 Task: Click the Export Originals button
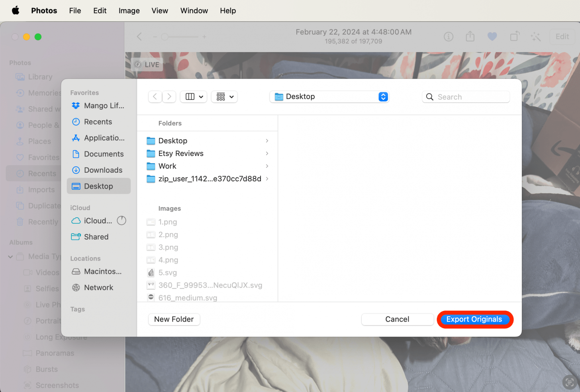pos(474,319)
